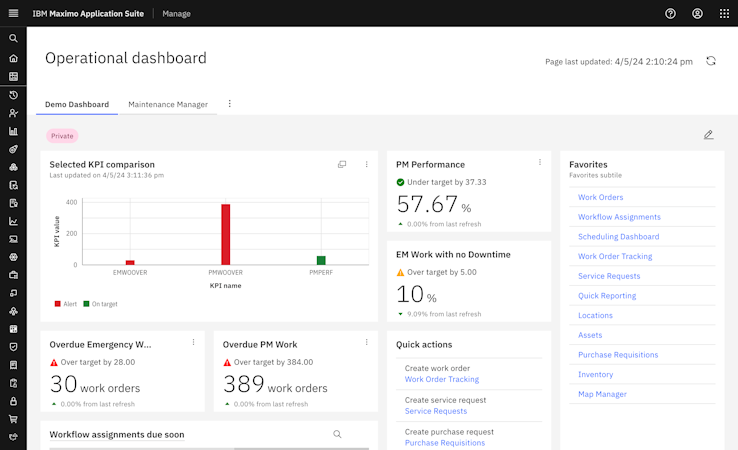Open PM Performance card overflow menu
This screenshot has height=450, width=738.
[x=540, y=162]
